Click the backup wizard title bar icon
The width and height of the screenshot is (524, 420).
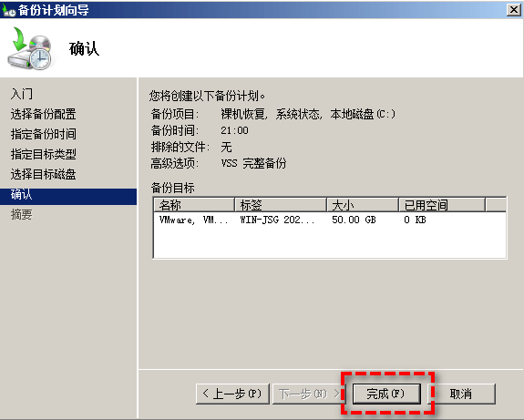(9, 11)
